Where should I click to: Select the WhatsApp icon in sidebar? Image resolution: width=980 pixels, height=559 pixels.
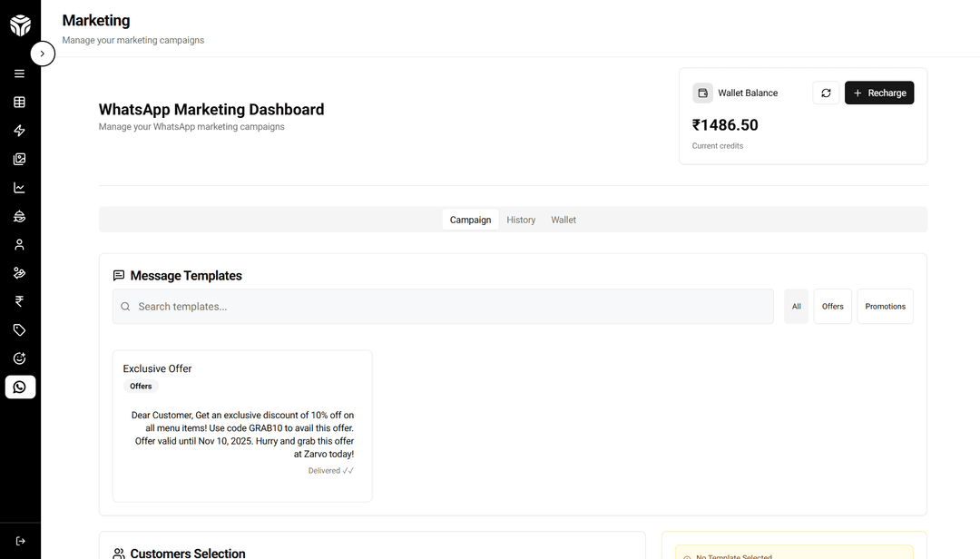(20, 387)
